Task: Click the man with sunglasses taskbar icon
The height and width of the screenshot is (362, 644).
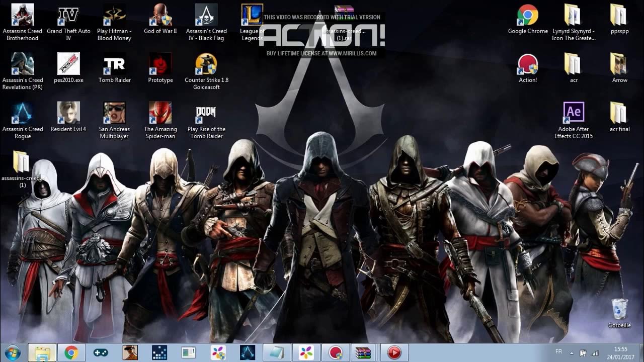Action: click(130, 353)
